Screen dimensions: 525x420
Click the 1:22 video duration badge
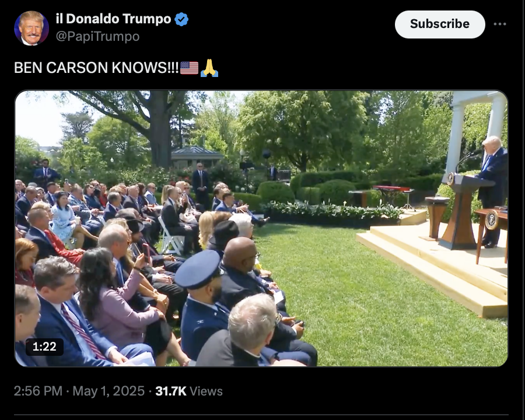click(x=44, y=346)
